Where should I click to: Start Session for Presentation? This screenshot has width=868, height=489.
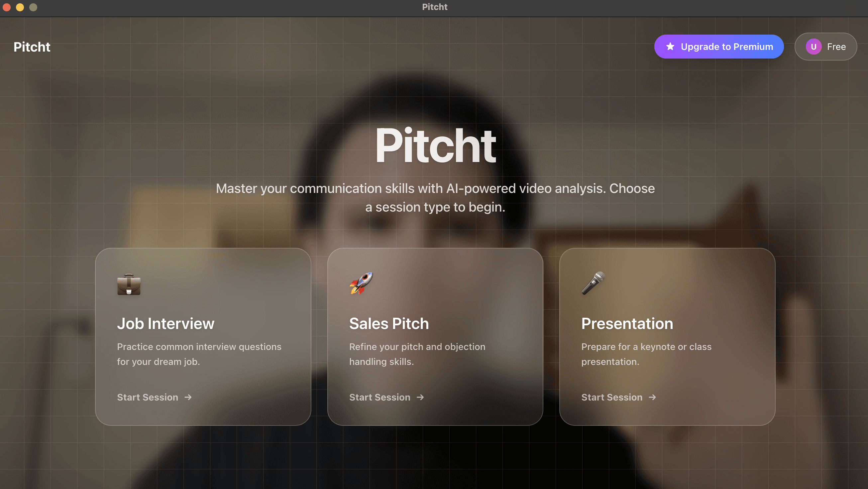612,397
